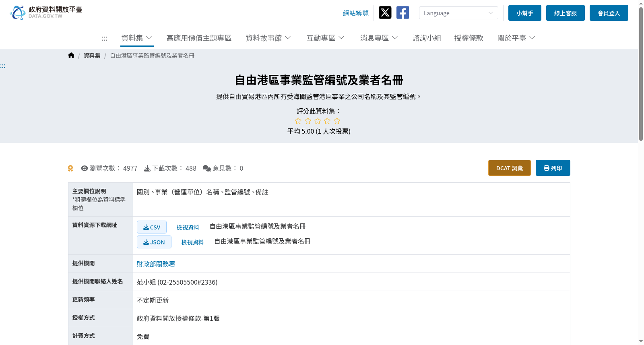Click the ::: accesskey anchor in navigation bar
The image size is (644, 345).
click(x=104, y=38)
